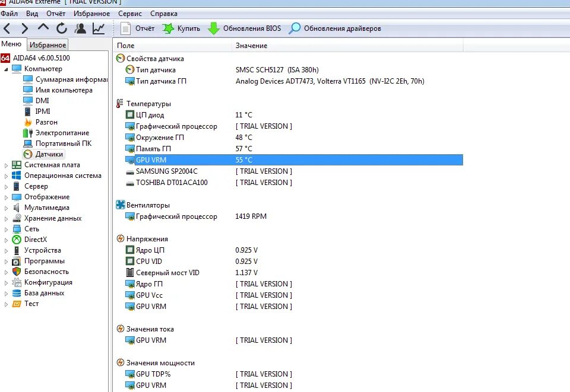Collapse the Компьютер tree node
Screen dimensions: 570x392
point(6,69)
